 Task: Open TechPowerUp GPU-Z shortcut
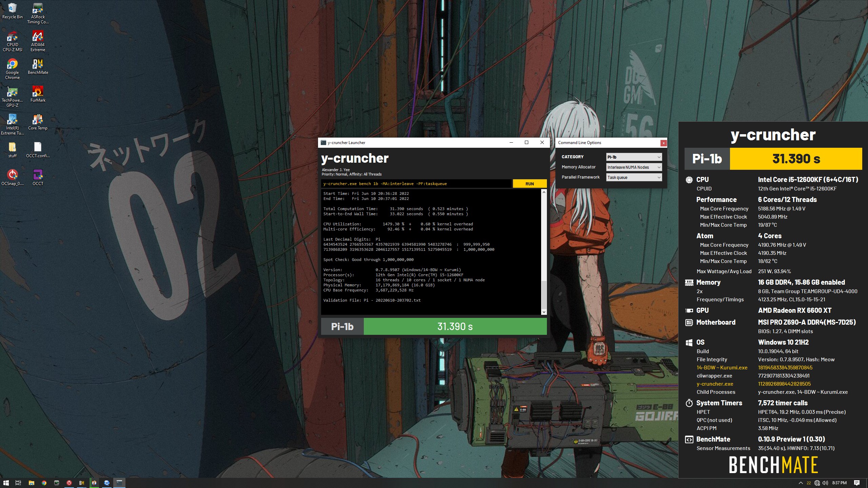tap(12, 97)
